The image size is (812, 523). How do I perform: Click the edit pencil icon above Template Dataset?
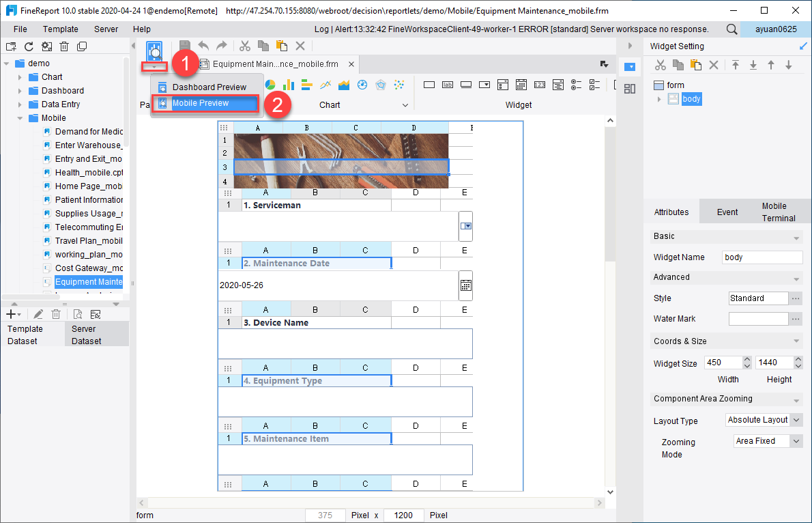point(38,313)
